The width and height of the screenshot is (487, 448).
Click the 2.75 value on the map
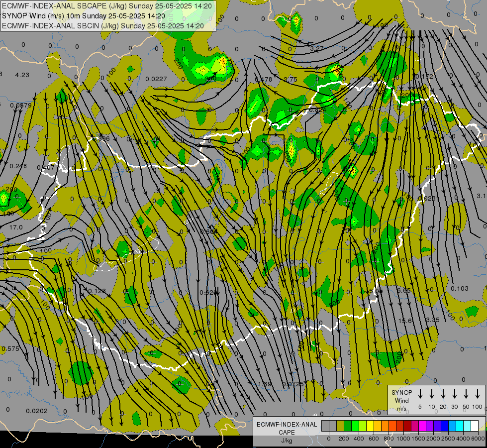click(x=291, y=79)
